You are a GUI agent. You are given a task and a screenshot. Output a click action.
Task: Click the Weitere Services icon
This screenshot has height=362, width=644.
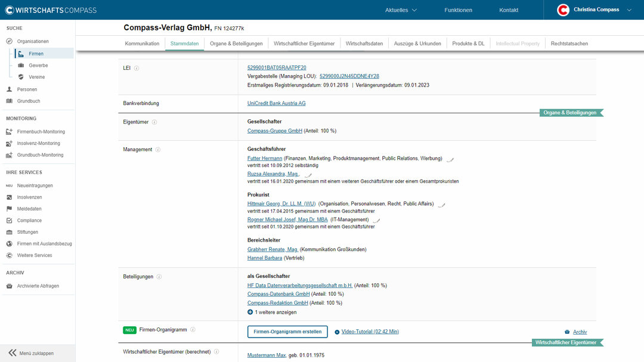click(x=10, y=255)
